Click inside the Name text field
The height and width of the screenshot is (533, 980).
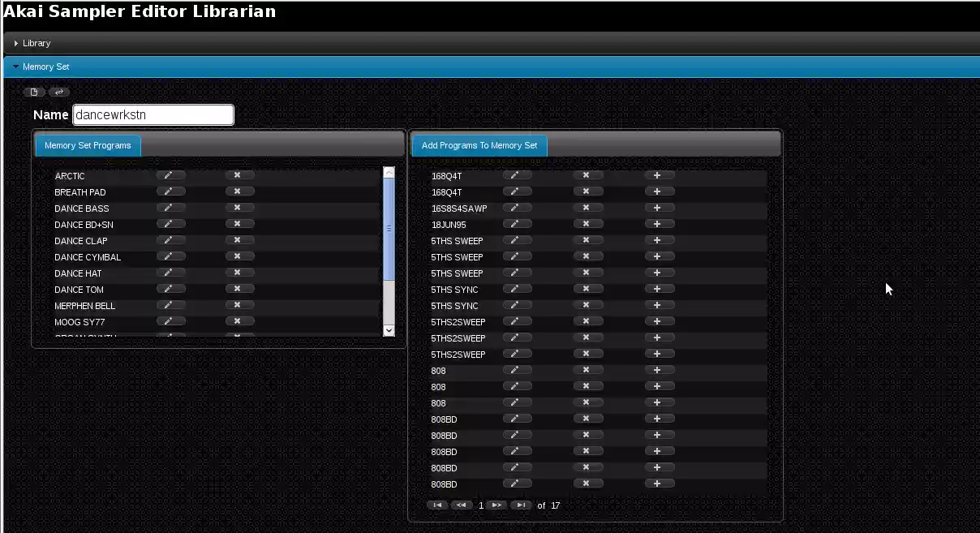point(153,114)
